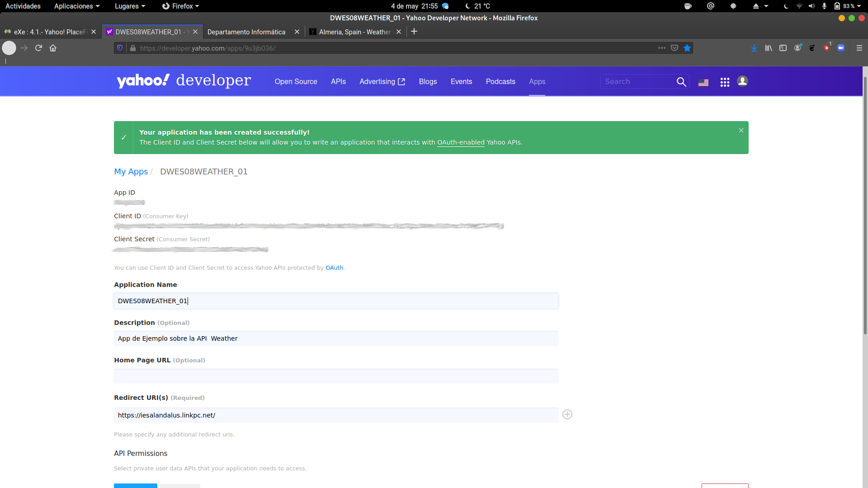The width and height of the screenshot is (868, 488).
Task: Toggle the bookmark star icon
Action: (x=687, y=48)
